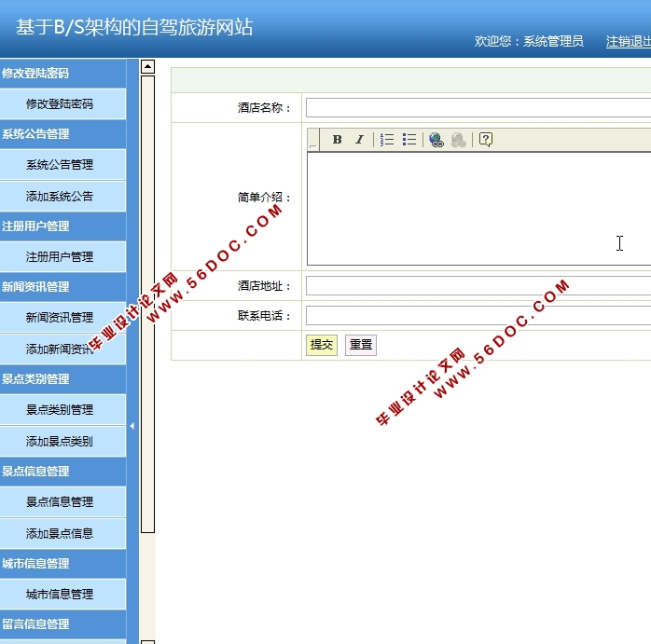
Task: Insert a bulleted list
Action: (x=409, y=140)
